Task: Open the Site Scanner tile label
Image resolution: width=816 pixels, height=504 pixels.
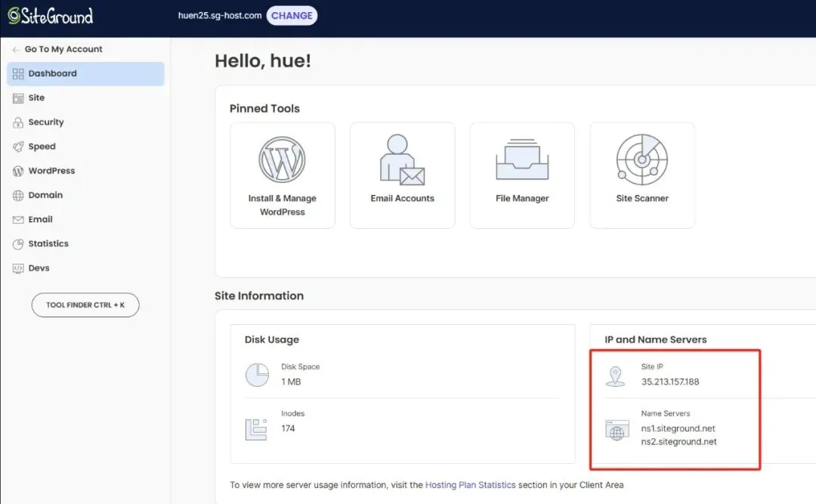Action: point(642,199)
